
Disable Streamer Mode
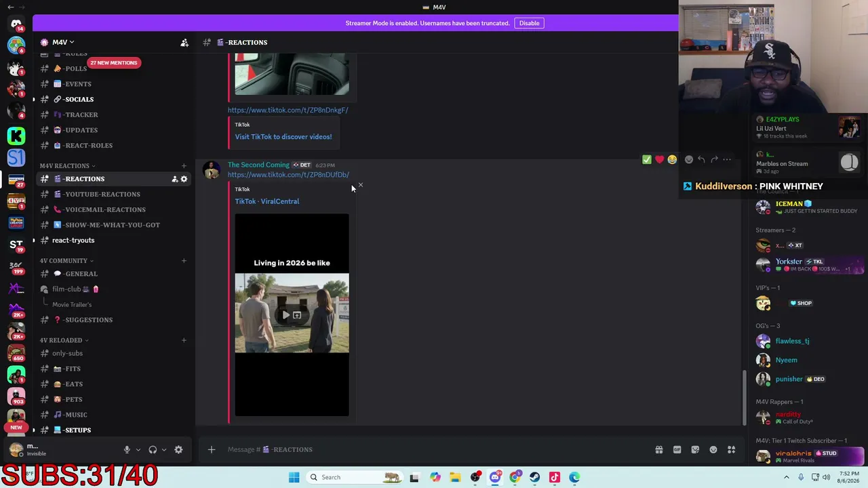coord(529,23)
